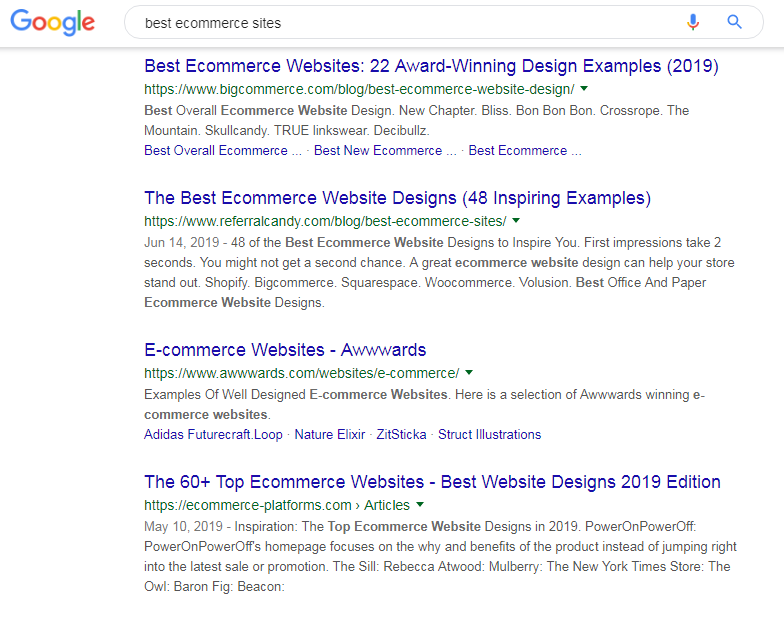Expand the ecommerce-platforms.com URL dropdown arrow

[420, 505]
